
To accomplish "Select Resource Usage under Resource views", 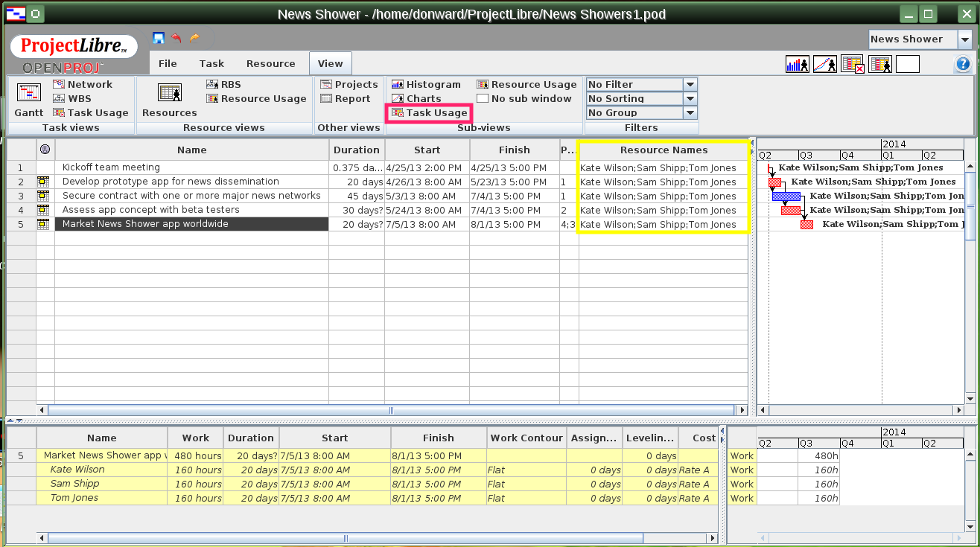I will click(256, 99).
